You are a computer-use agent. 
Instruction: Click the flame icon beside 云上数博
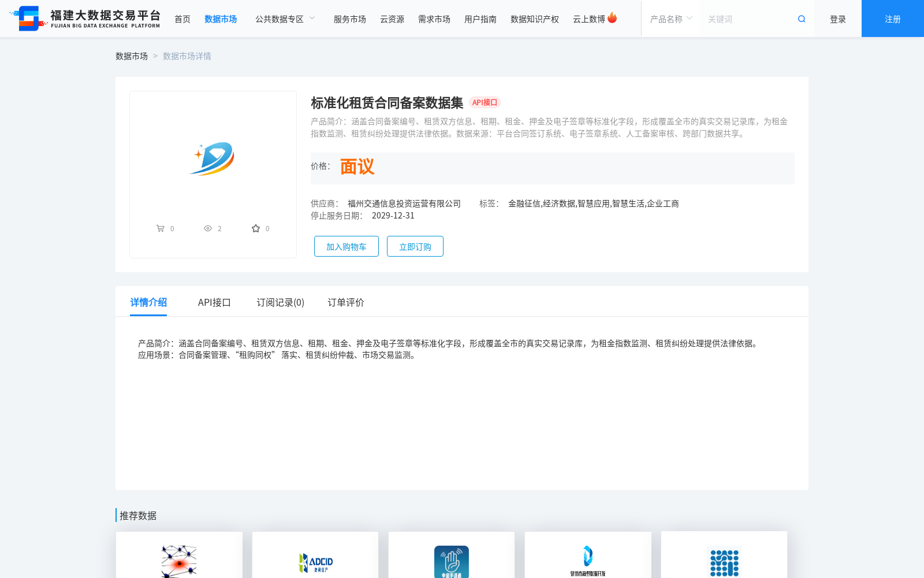tap(612, 18)
